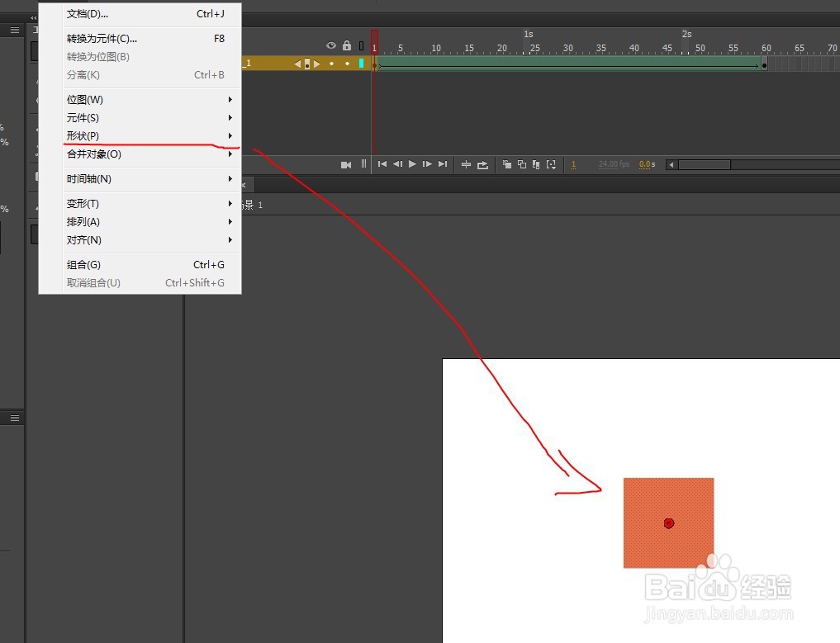
Task: Click timeline scrollbar left arrow
Action: [672, 165]
